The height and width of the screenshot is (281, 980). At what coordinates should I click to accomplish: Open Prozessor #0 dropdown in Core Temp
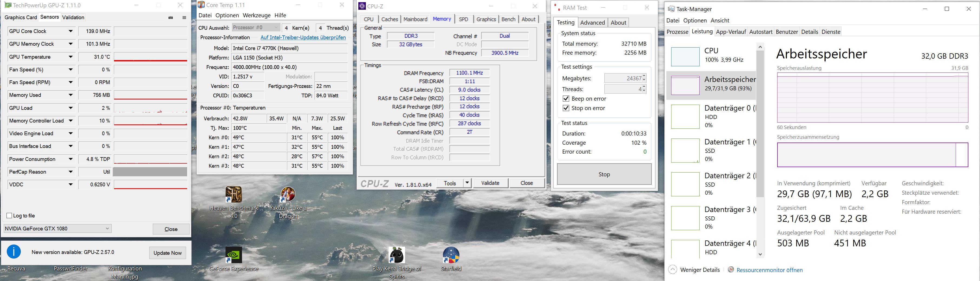click(256, 27)
